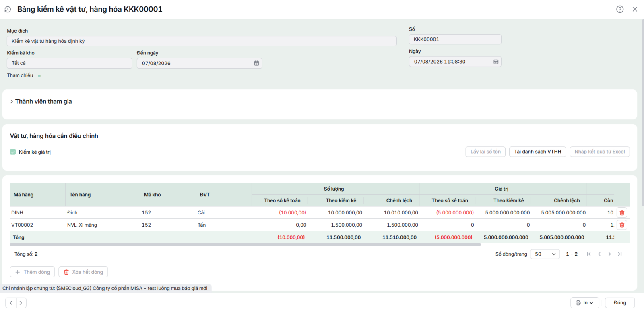Image resolution: width=644 pixels, height=310 pixels.
Task: Open the In print dropdown
Action: tap(585, 303)
